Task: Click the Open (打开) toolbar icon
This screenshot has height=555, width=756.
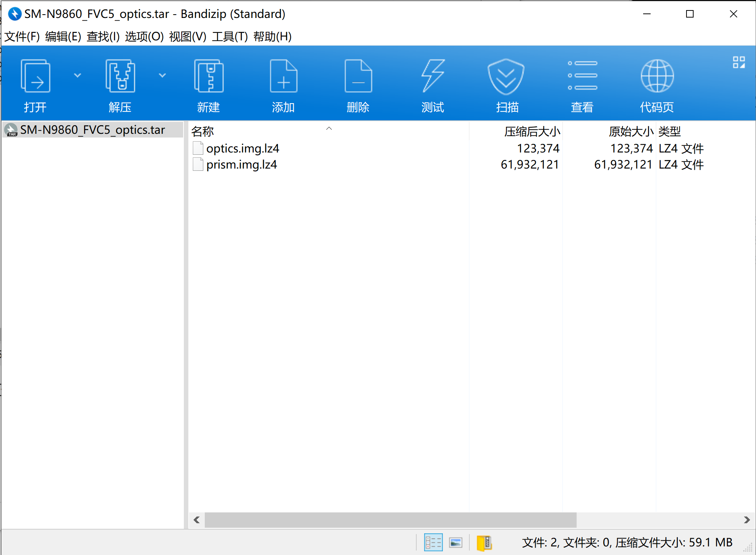Action: tap(36, 76)
